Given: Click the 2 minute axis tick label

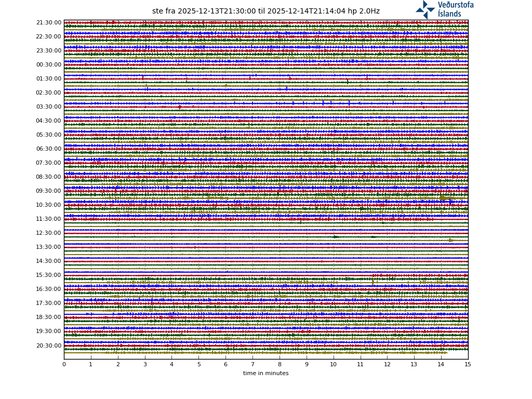Looking at the screenshot, I should coord(118,365).
